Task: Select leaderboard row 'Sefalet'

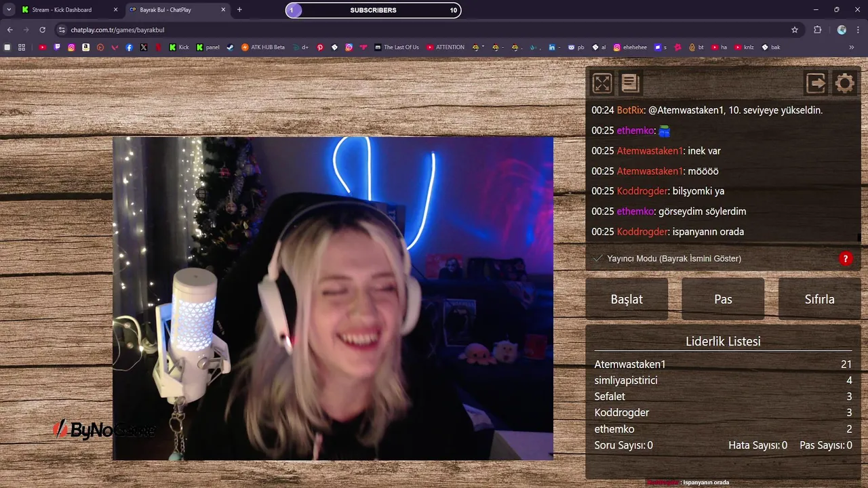Action: click(x=723, y=396)
